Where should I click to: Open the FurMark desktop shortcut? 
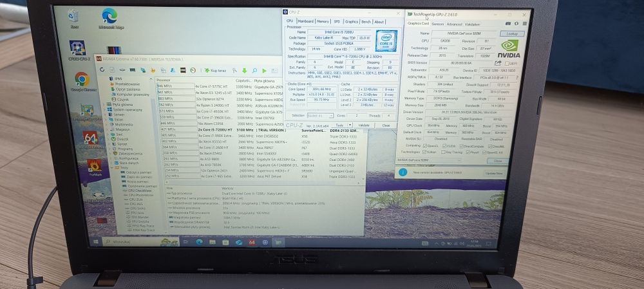pos(95,165)
